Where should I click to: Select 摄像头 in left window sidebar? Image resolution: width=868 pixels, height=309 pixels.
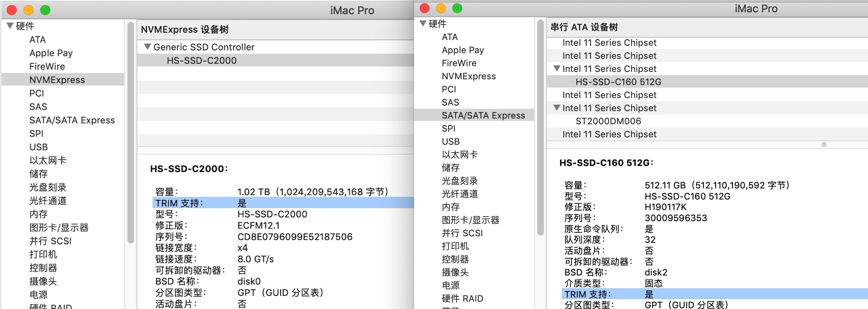click(43, 281)
